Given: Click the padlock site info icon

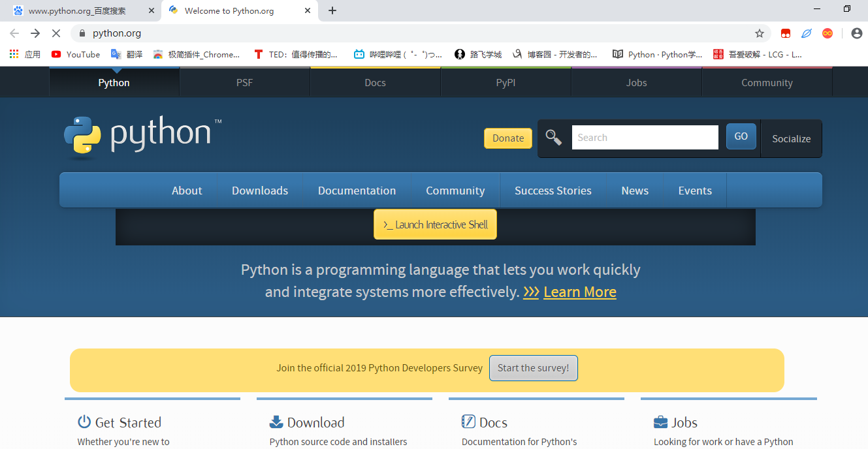Looking at the screenshot, I should (x=82, y=33).
